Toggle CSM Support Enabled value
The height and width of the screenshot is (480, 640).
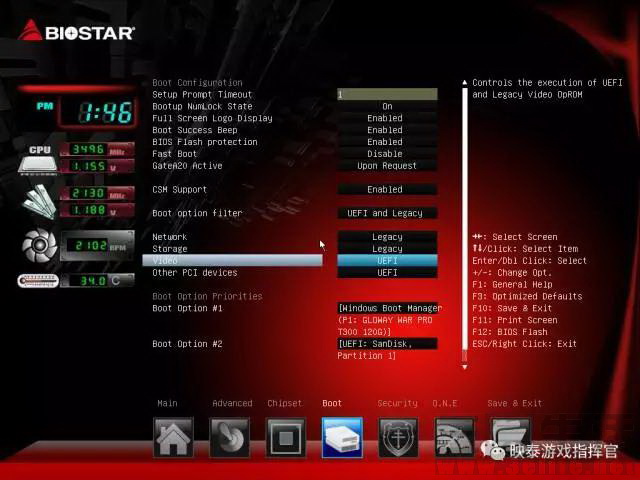pos(387,189)
